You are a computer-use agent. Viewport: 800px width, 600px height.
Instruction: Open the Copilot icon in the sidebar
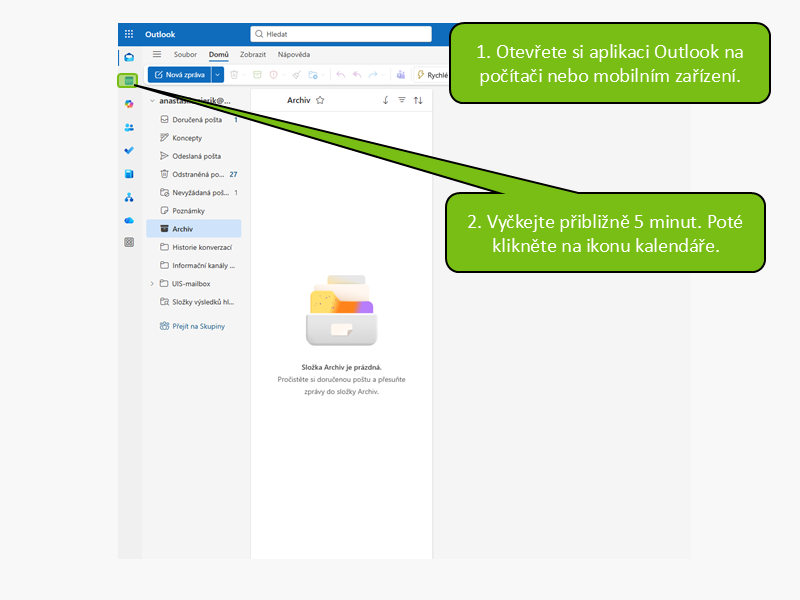point(129,104)
